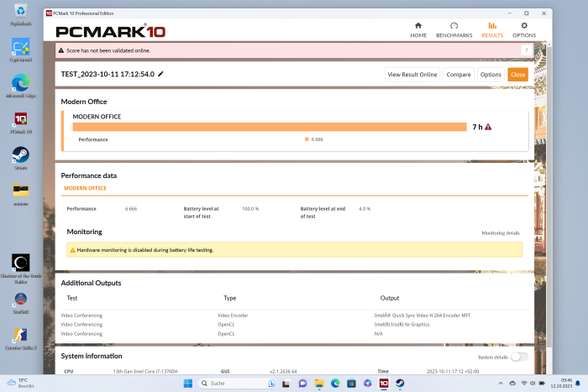Open the Options button beside Compare

491,75
